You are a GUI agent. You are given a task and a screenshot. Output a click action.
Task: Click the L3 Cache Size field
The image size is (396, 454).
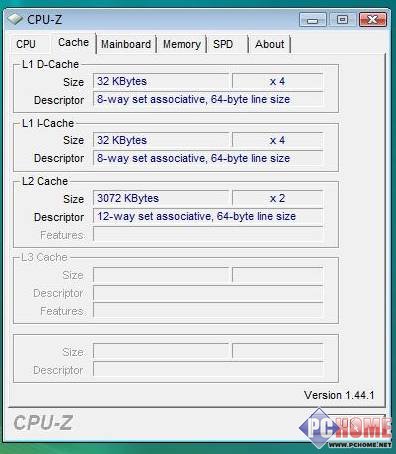(161, 275)
